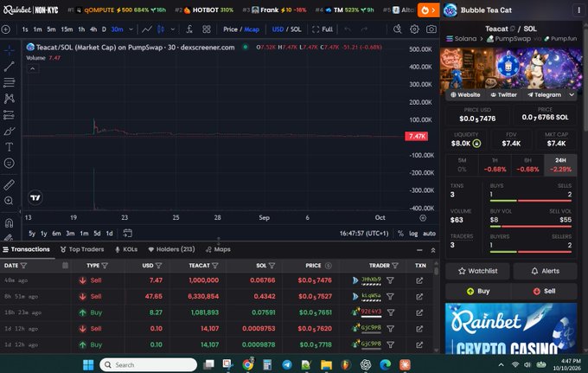Open the chart layout grid selector
588x373 pixels.
[x=207, y=29]
